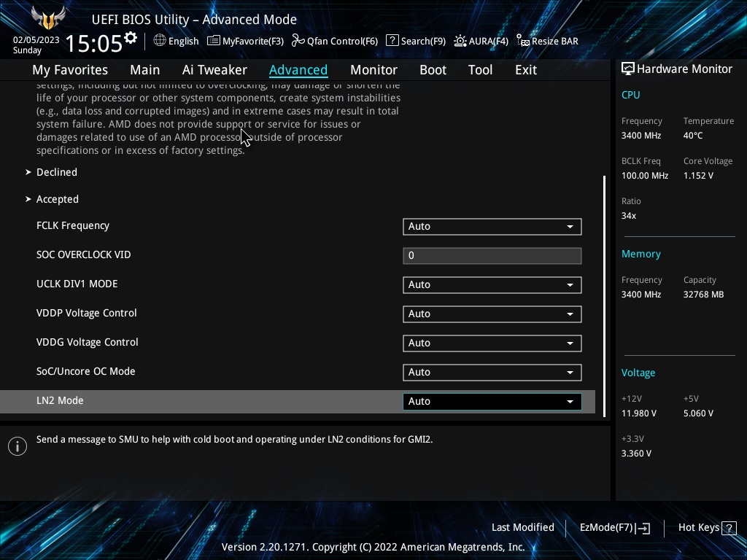
Task: Open the SoC/Uncore OC Mode dropdown
Action: (x=492, y=373)
